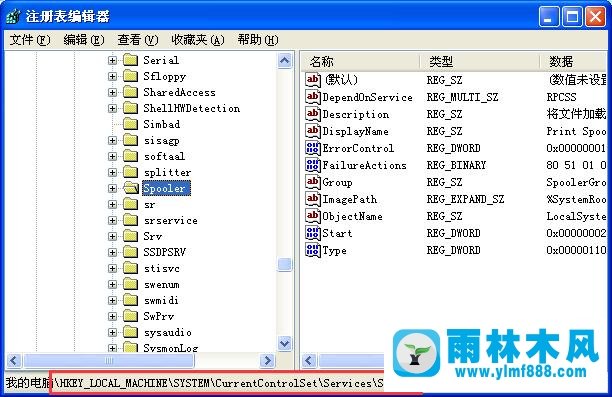The image size is (612, 397).
Task: Maximize the Registry Editor window
Action: point(573,17)
